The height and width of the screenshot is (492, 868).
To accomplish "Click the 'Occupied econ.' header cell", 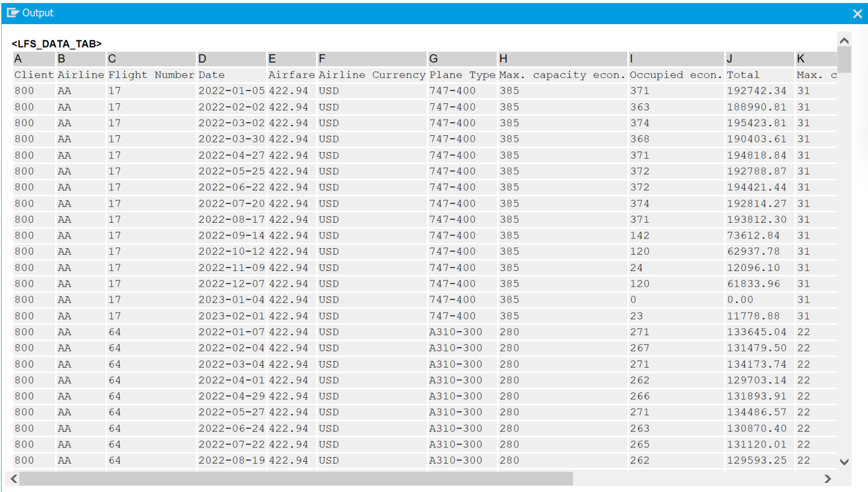I will 676,75.
